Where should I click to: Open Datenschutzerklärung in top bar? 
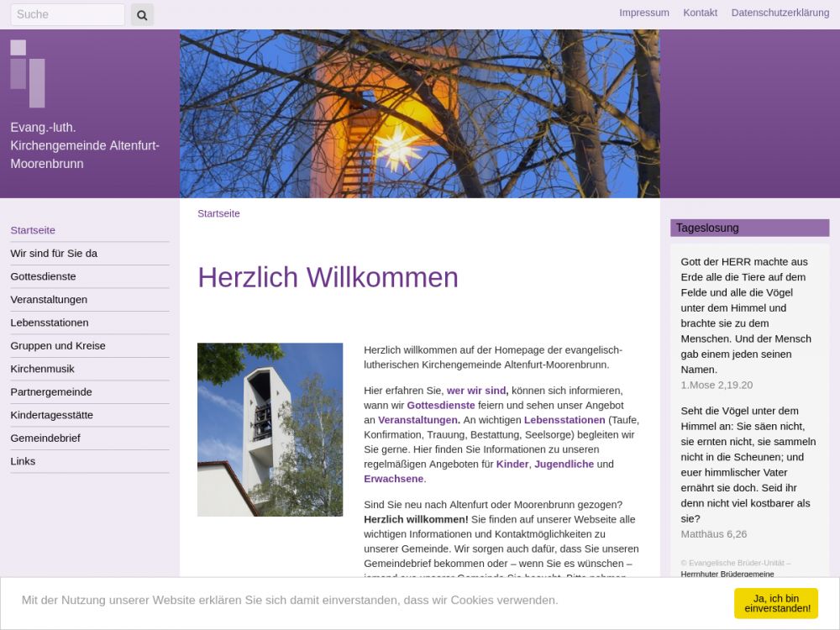coord(780,13)
